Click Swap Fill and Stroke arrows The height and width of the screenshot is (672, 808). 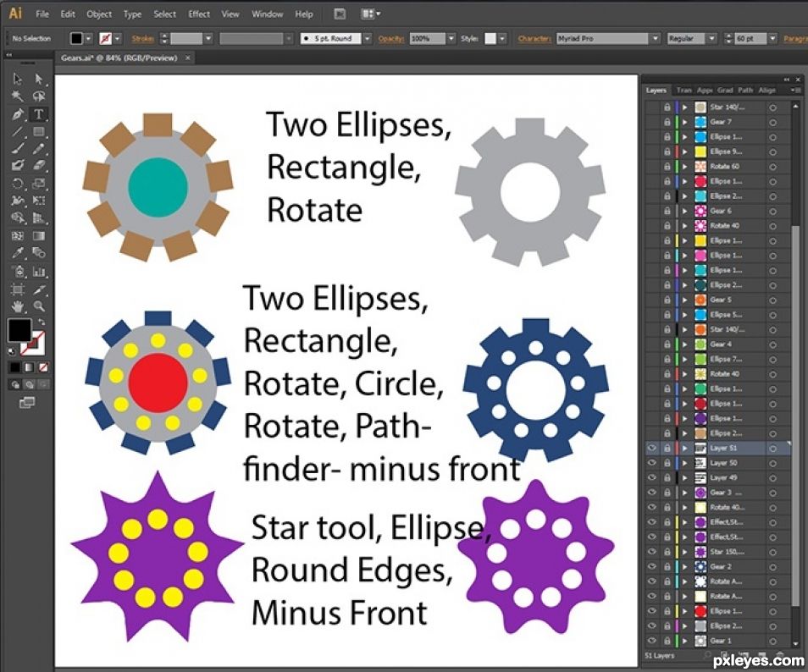click(42, 322)
